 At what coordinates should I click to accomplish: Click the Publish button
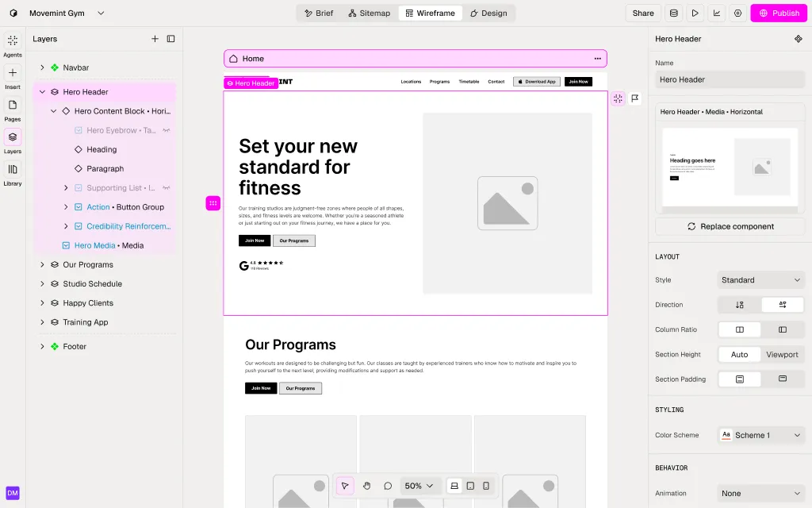[779, 13]
